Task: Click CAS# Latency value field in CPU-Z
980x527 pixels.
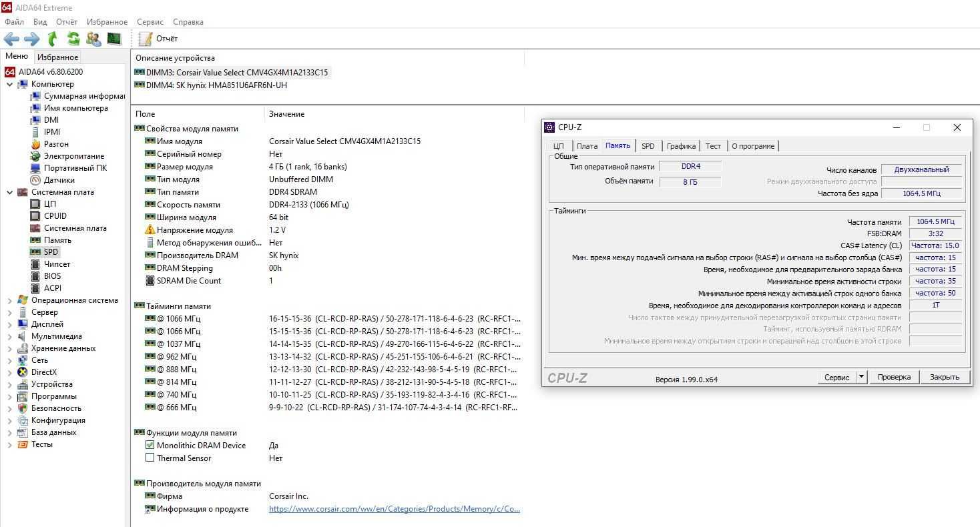Action: pos(935,245)
